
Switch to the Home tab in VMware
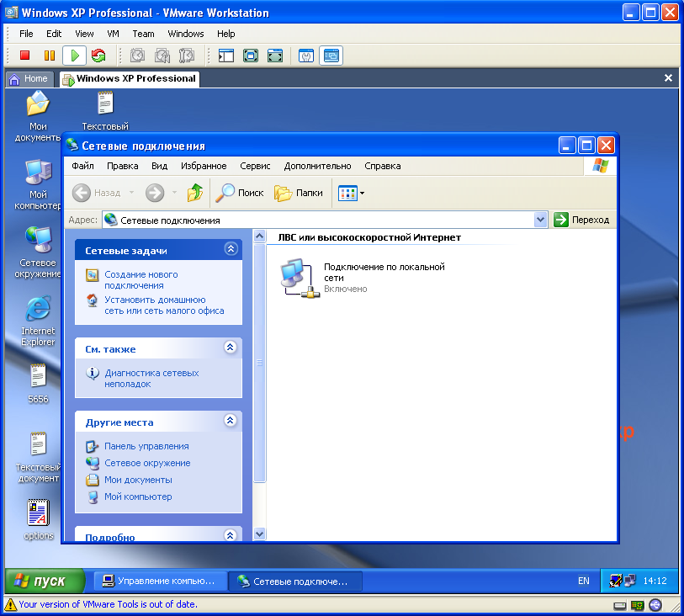[x=29, y=79]
